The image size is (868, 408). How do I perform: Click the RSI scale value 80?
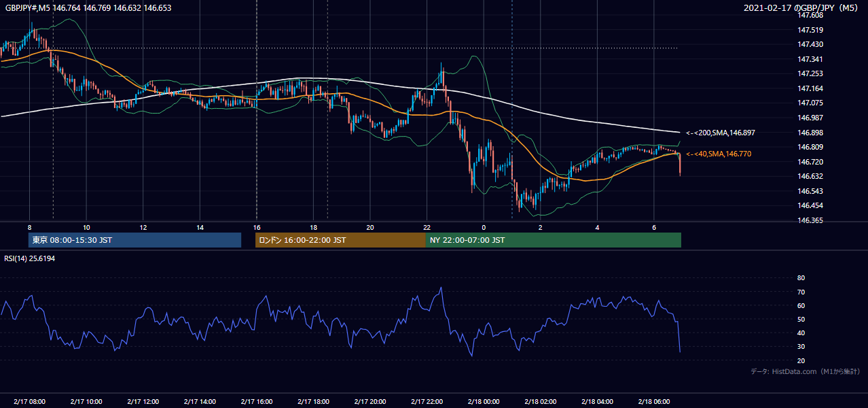[x=801, y=278]
